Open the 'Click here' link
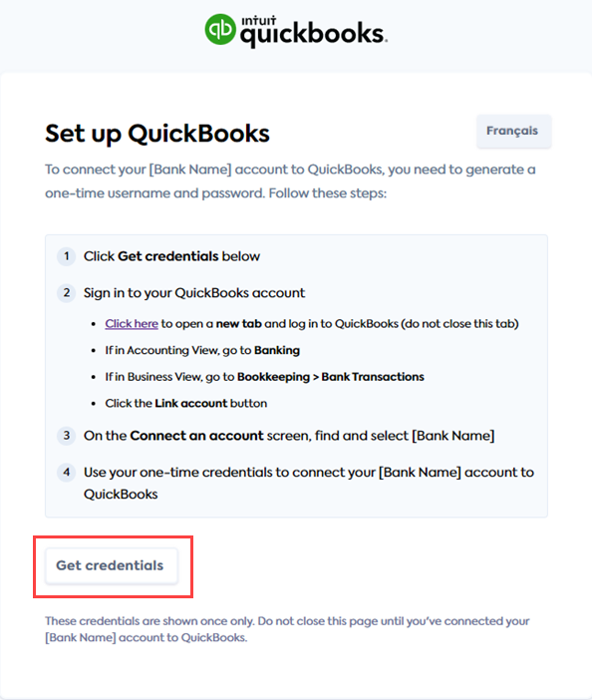592x700 pixels. point(132,324)
